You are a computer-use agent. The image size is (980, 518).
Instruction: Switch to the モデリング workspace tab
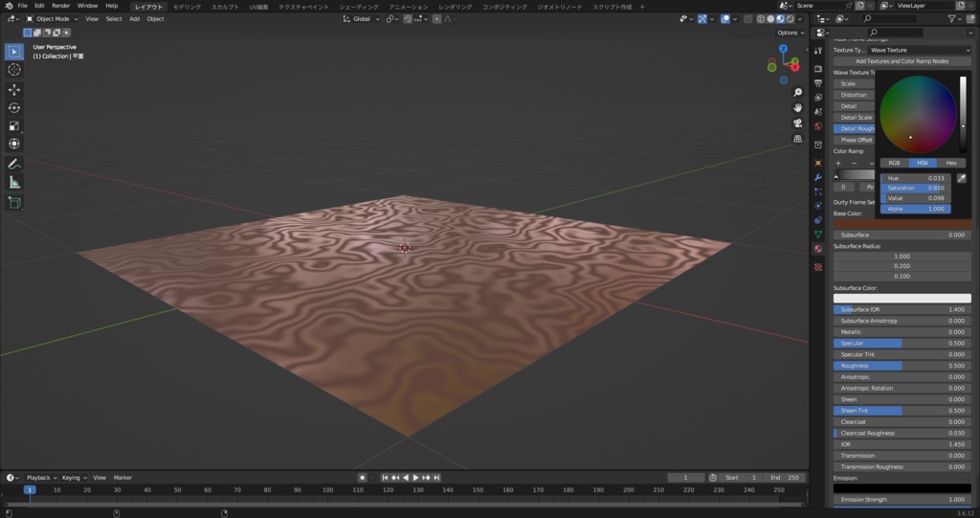[187, 7]
